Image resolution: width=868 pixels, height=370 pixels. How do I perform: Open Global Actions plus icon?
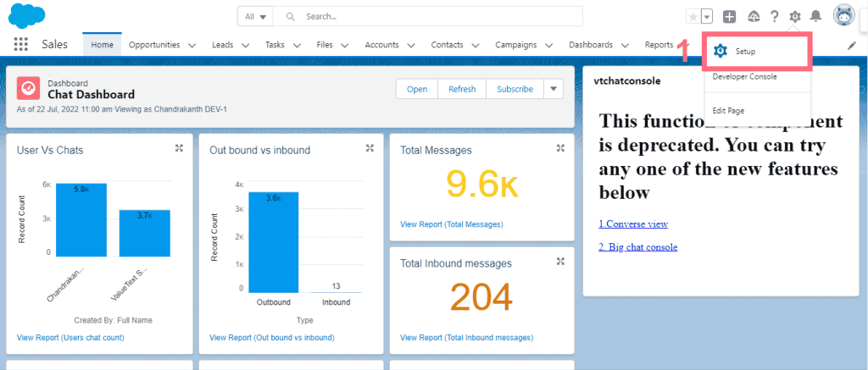tap(729, 16)
